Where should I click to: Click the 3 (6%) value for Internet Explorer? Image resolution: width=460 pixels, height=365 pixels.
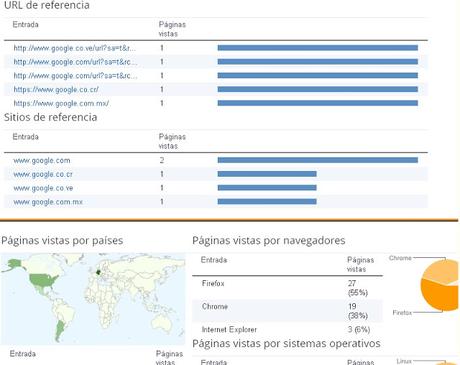coord(359,330)
